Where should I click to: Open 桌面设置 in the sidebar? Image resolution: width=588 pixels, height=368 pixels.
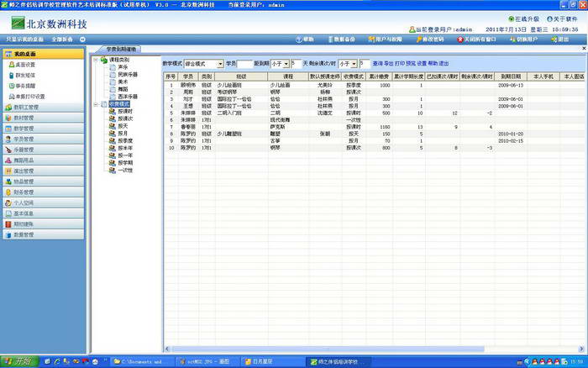tap(22, 65)
